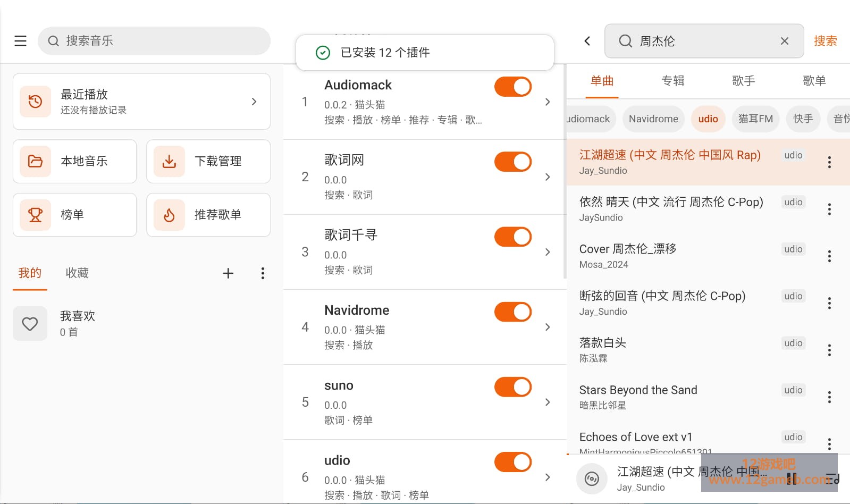Image resolution: width=850 pixels, height=504 pixels.
Task: Click the search music input field
Action: pos(154,41)
